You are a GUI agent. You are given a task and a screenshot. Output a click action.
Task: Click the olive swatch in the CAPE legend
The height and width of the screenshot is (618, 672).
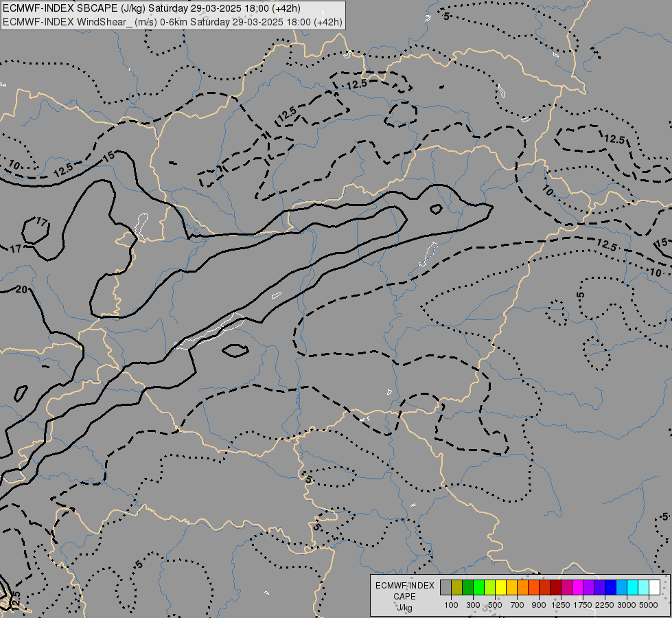click(x=457, y=588)
